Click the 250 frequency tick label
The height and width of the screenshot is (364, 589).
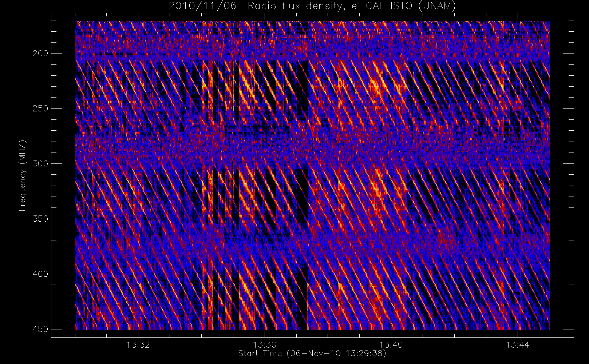[40, 108]
